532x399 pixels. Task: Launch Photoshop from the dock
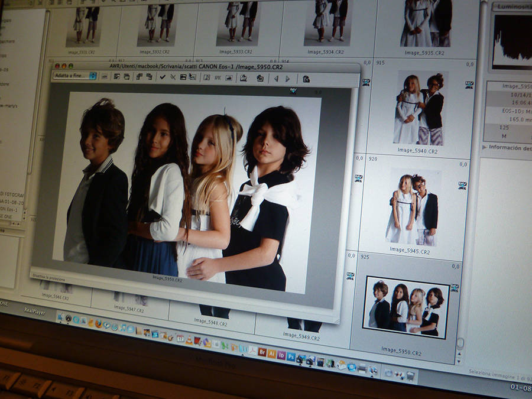(x=291, y=357)
